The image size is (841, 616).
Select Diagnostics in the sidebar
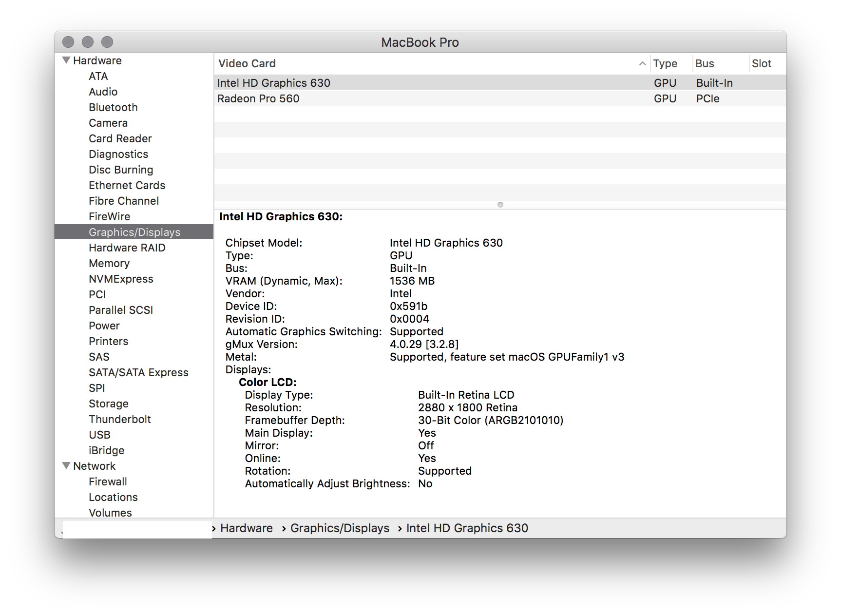coord(118,154)
